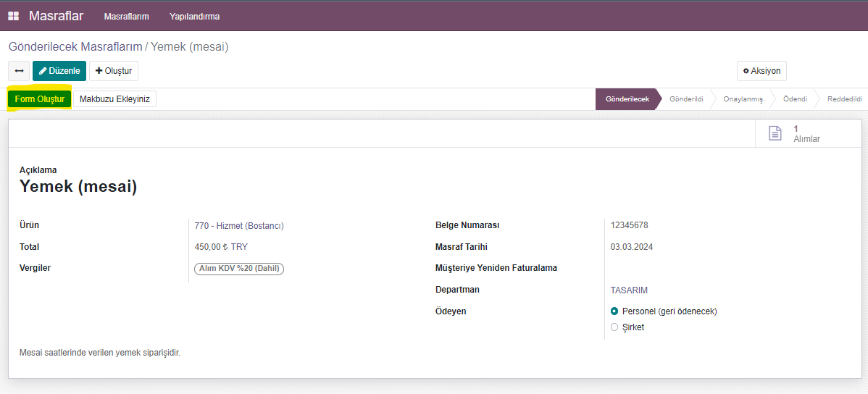Viewport: 868px width, 394px height.
Task: Click the Makbuzu Ekleyiniz button
Action: pos(114,99)
